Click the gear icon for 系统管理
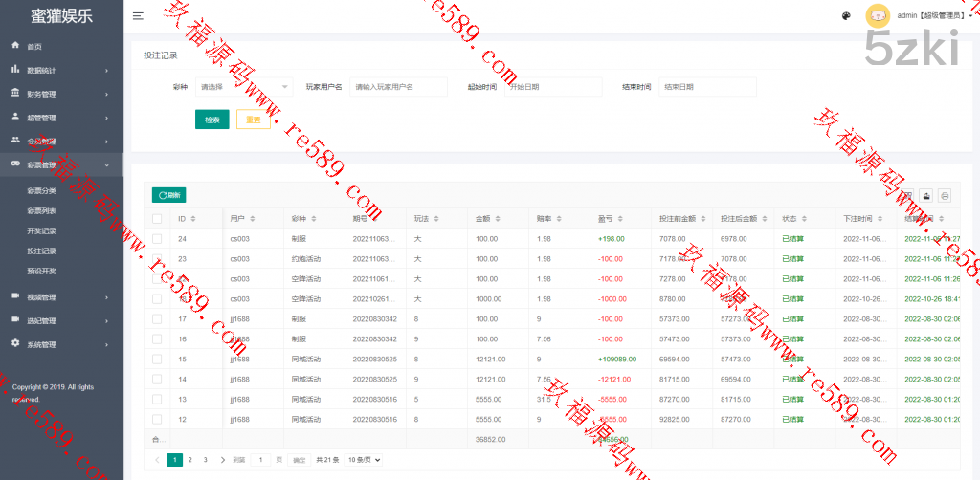Viewport: 980px width, 480px height. 15,344
